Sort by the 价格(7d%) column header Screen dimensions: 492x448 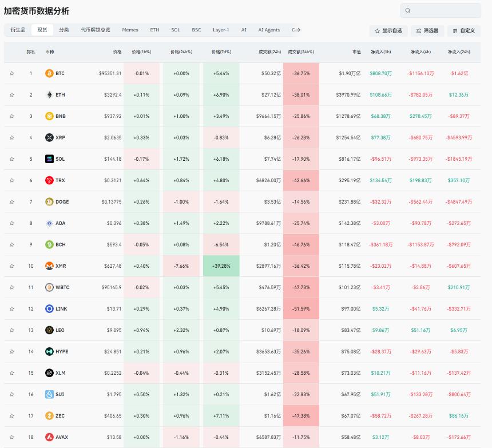tap(221, 51)
